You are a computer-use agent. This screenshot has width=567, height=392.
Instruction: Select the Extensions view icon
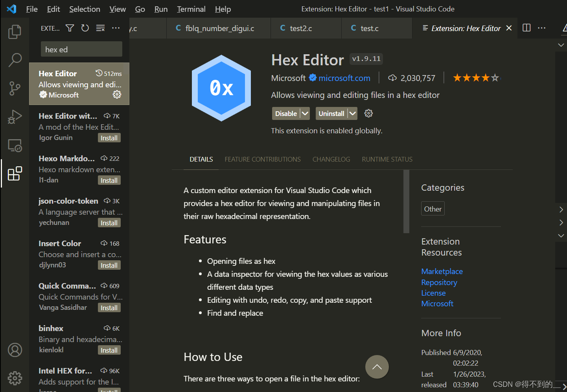coord(15,173)
